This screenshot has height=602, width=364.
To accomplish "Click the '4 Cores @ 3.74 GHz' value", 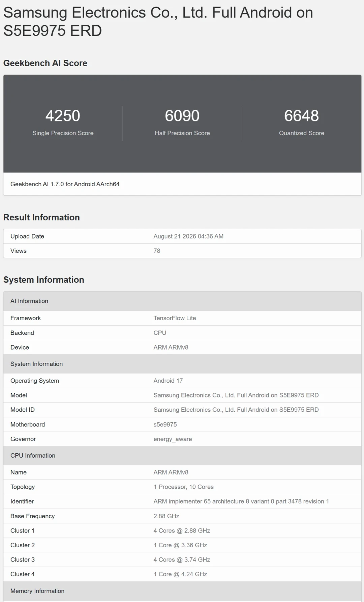I will pos(182,560).
